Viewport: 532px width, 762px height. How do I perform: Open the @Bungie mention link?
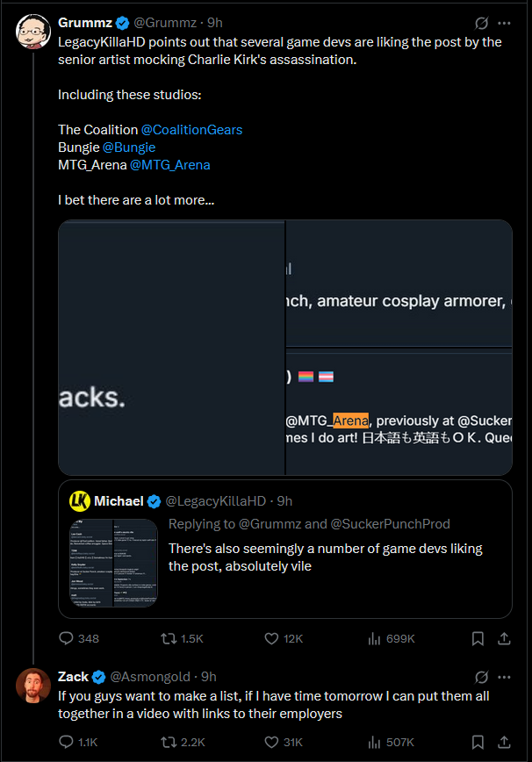[129, 147]
